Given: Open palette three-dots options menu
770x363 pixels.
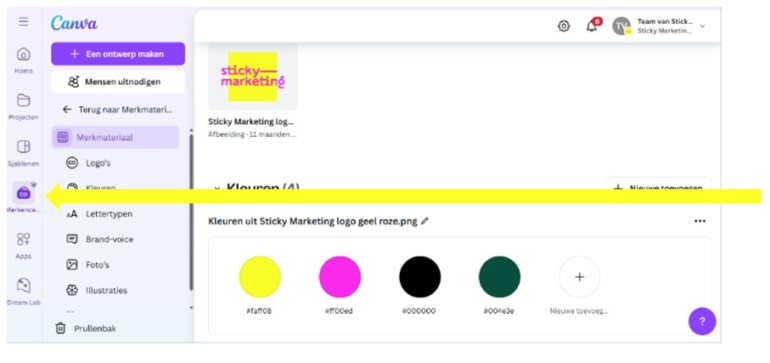Looking at the screenshot, I should 700,221.
